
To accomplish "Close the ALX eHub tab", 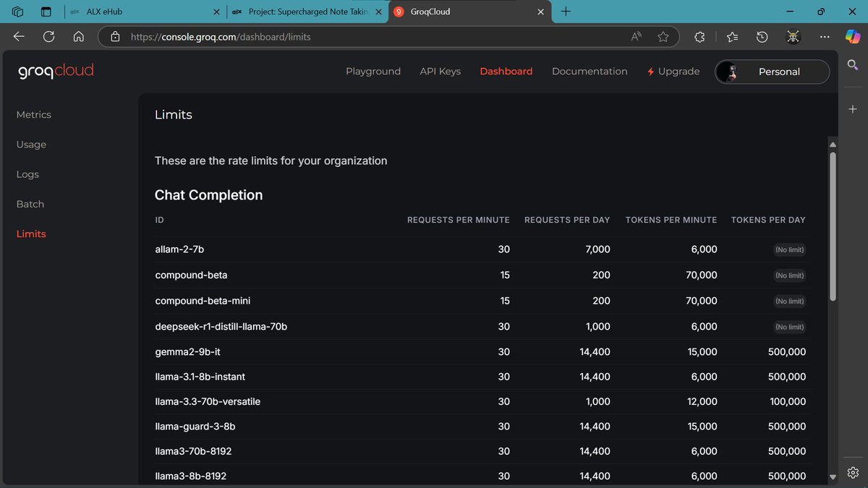I will [x=216, y=12].
